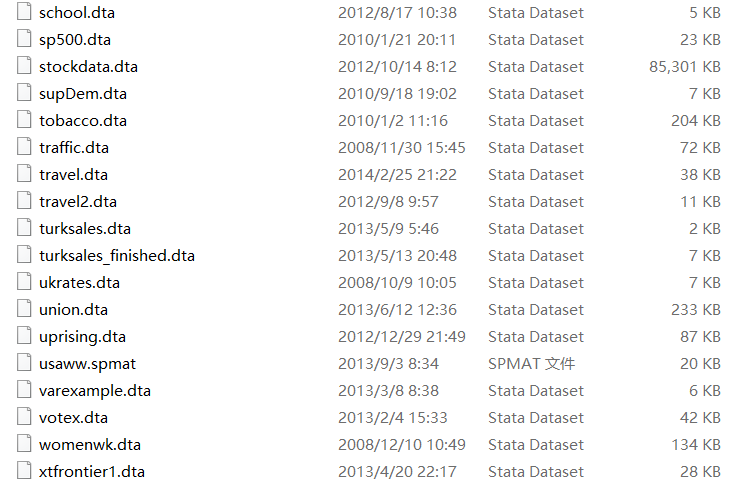
Task: Select the uprising.dta file name
Action: pyautogui.click(x=82, y=337)
